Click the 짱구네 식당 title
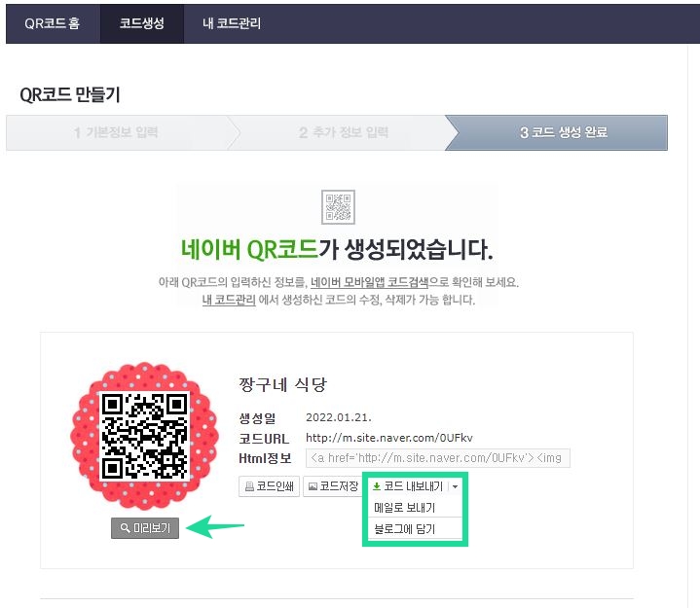This screenshot has width=700, height=608. point(283,384)
